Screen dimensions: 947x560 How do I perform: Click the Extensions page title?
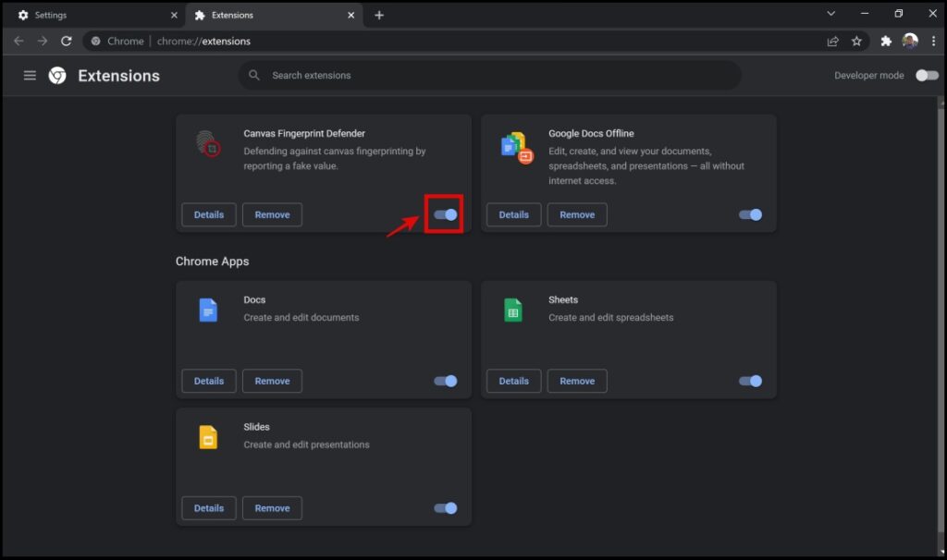pyautogui.click(x=119, y=76)
